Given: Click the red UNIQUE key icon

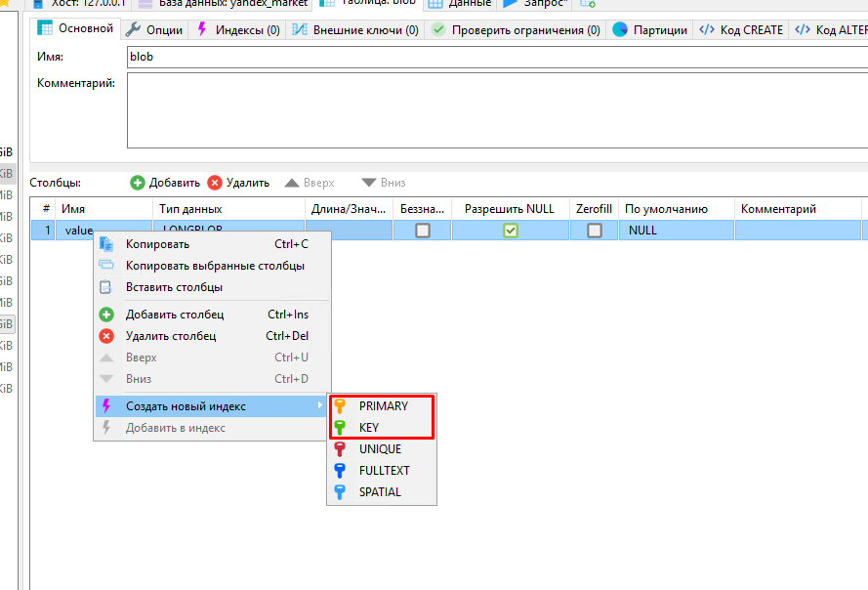Looking at the screenshot, I should coord(340,449).
